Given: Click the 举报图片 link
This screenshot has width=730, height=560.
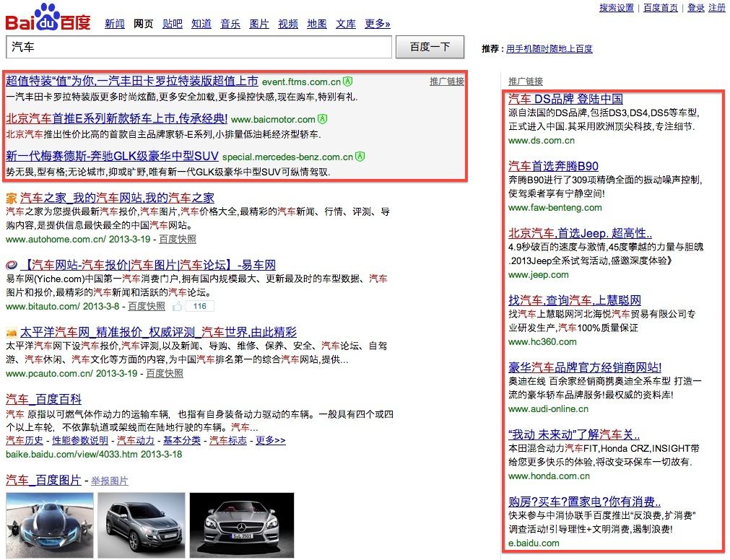Looking at the screenshot, I should pyautogui.click(x=110, y=481).
